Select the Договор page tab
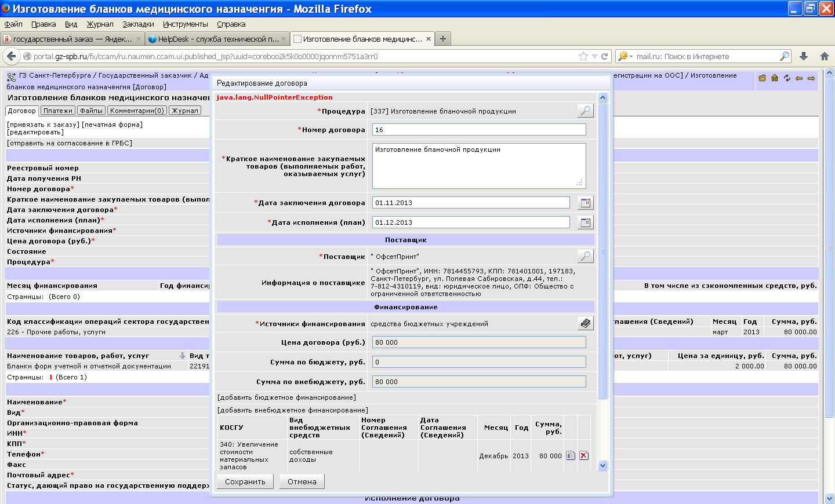Screen dimensions: 835x504 pyautogui.click(x=22, y=110)
